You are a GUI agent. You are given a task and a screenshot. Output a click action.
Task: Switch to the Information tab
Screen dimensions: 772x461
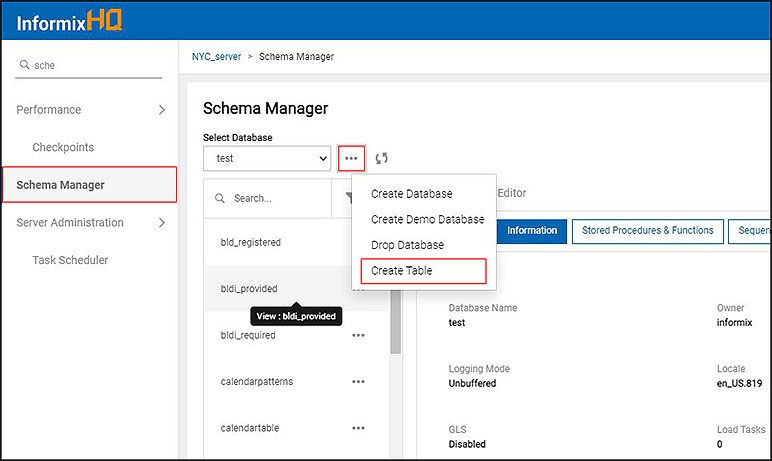coord(531,231)
